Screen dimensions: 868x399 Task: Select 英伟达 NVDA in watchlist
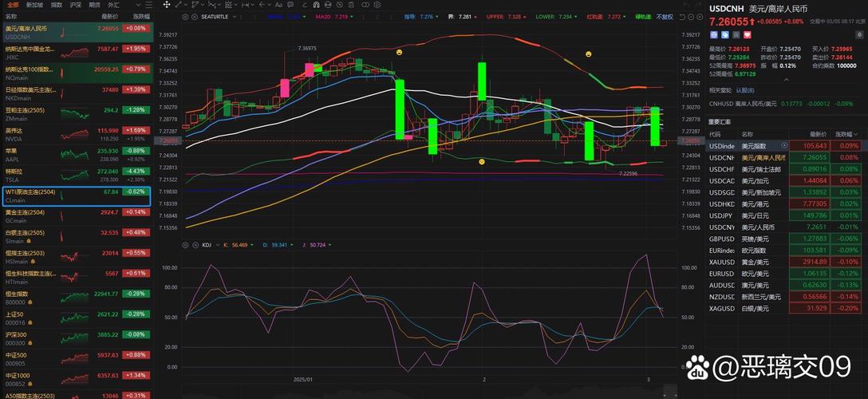77,134
